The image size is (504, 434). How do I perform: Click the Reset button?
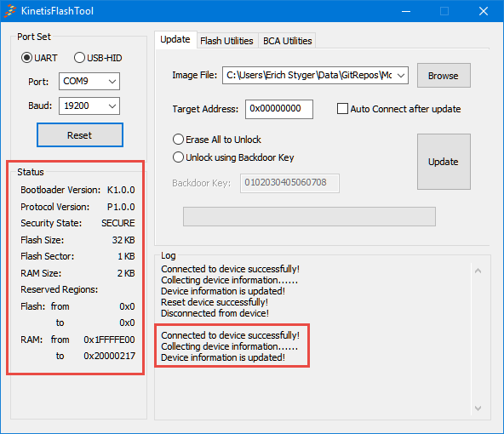tap(80, 135)
